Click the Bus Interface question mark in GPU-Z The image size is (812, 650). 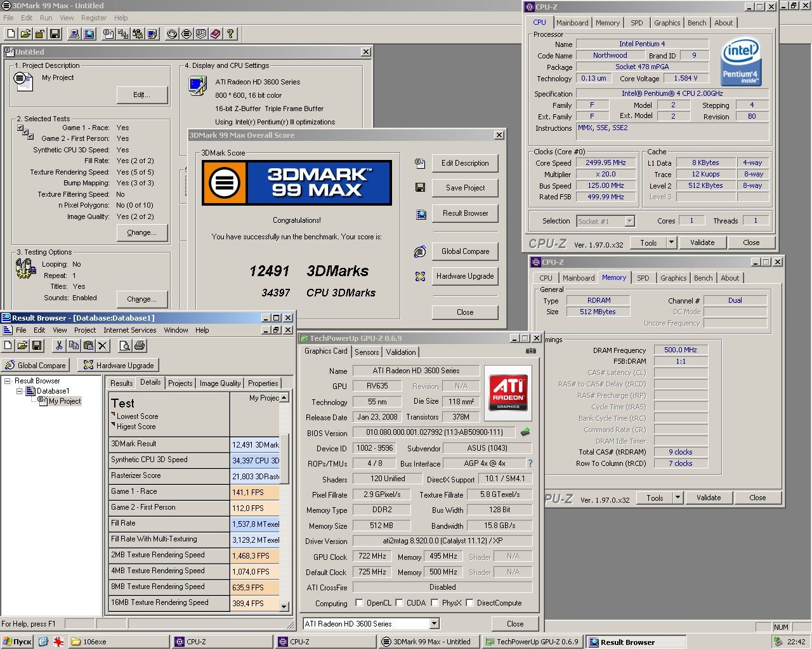coord(530,463)
